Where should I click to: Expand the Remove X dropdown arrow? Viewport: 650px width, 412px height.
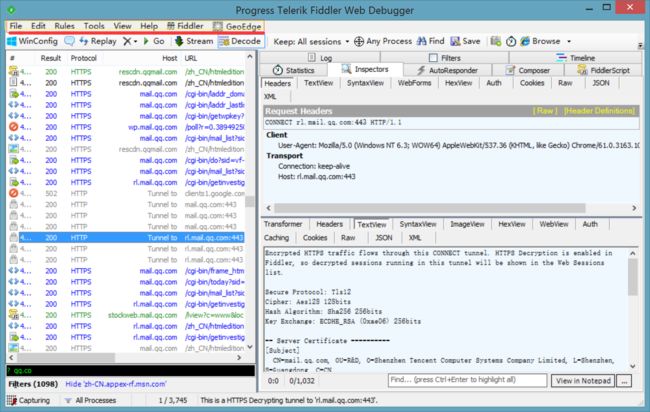tap(136, 41)
